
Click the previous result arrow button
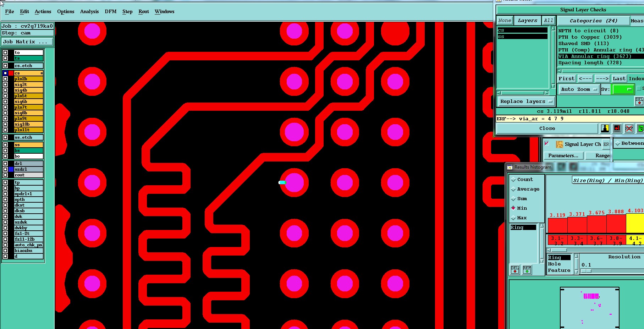point(585,78)
